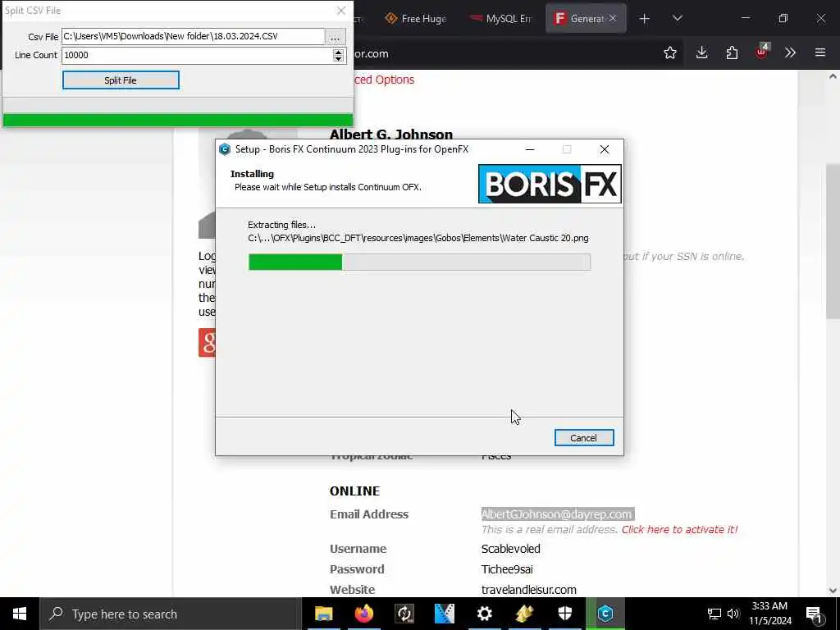Select the Generat browser tab
The image size is (840, 630).
(579, 19)
